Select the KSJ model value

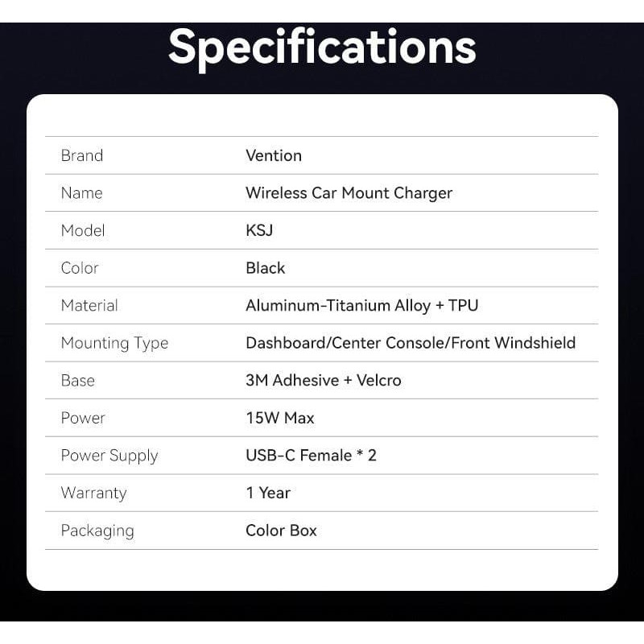[259, 230]
